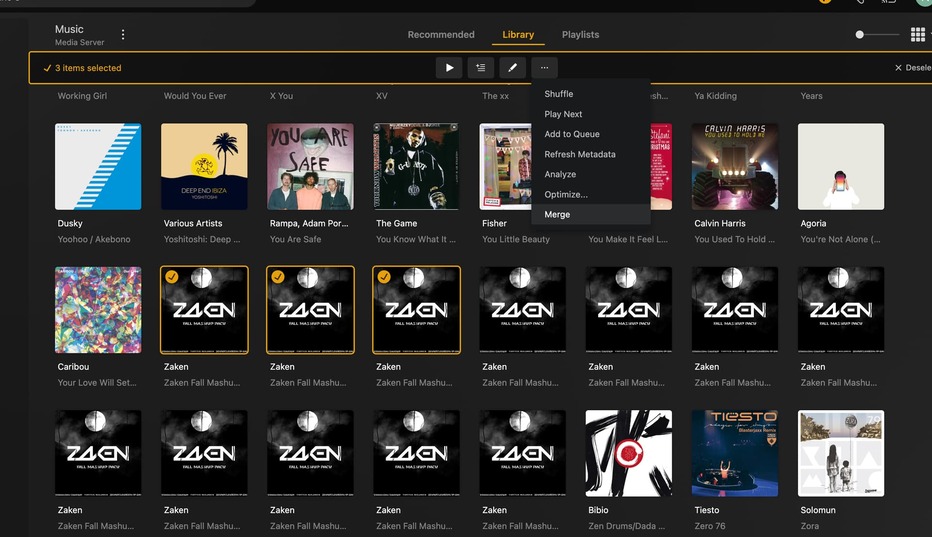Click the Calvin Harris artist link
932x537 pixels.
coord(719,224)
